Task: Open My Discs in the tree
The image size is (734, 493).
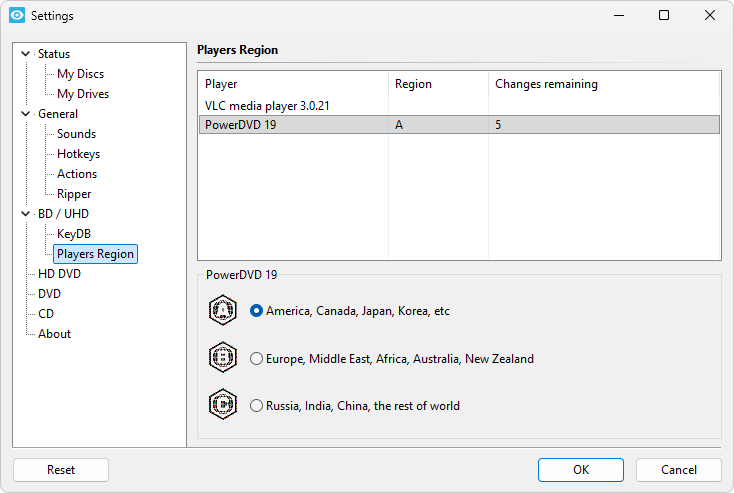Action: (81, 74)
